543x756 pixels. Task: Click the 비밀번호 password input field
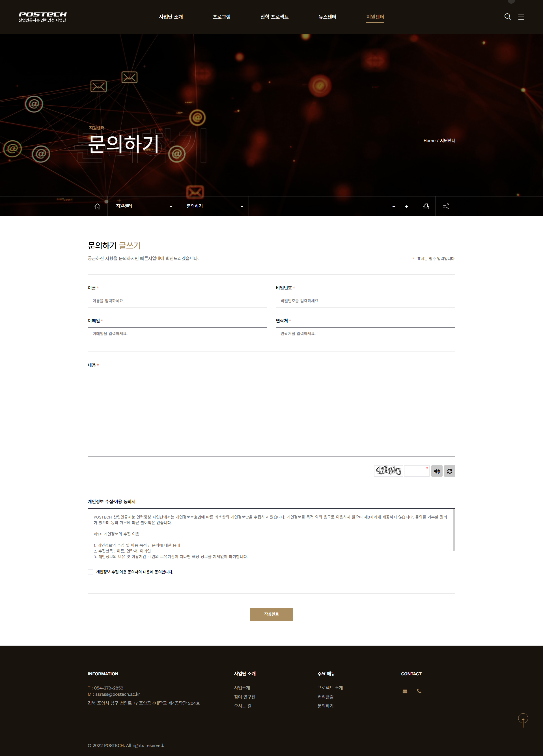click(x=365, y=301)
